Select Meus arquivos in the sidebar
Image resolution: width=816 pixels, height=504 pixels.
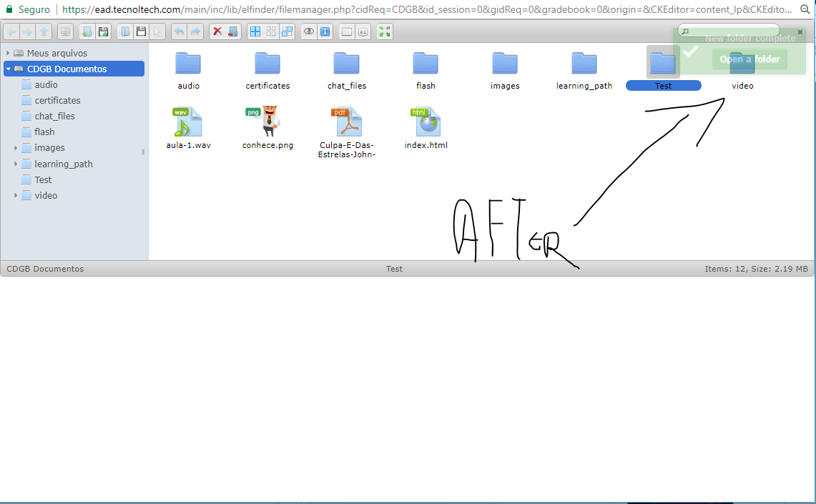click(x=56, y=53)
